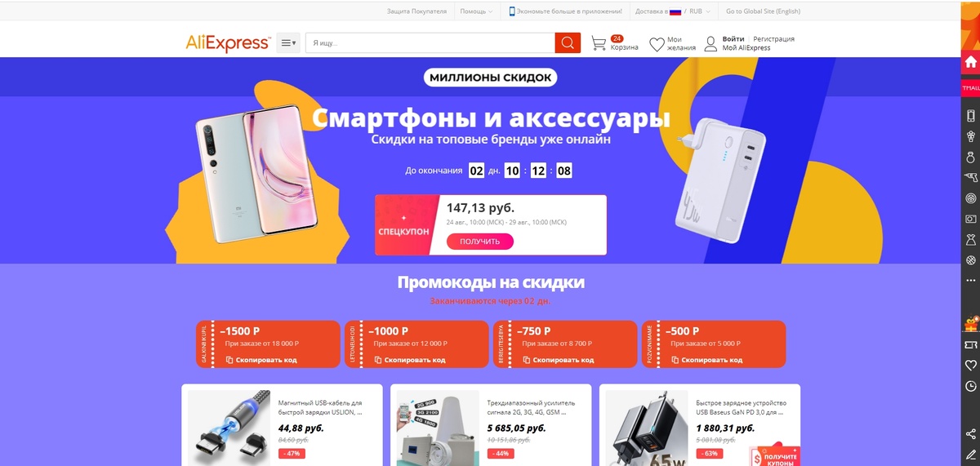Open the camera category sidebar icon
This screenshot has height=466, width=980.
click(970, 219)
